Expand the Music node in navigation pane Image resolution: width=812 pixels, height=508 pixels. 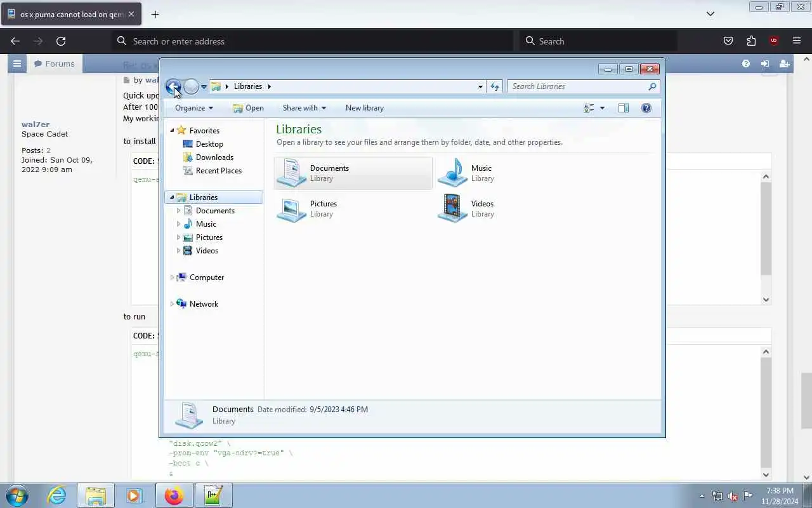click(x=178, y=224)
